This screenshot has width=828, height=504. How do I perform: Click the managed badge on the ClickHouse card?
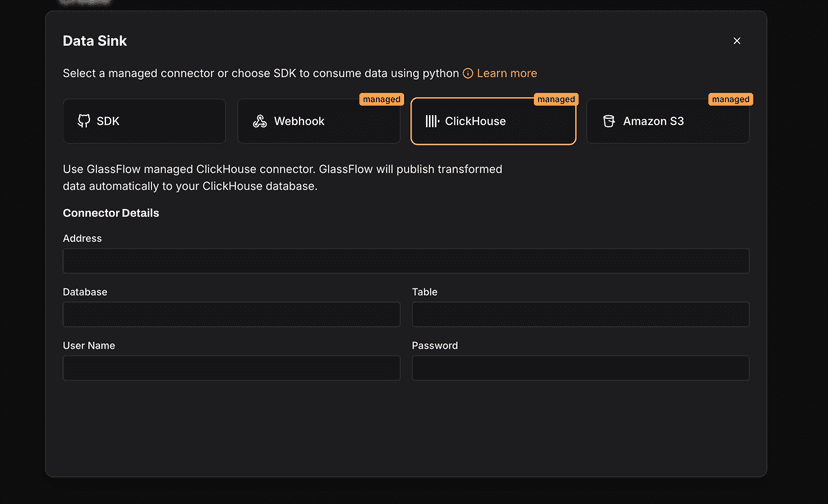pos(556,99)
